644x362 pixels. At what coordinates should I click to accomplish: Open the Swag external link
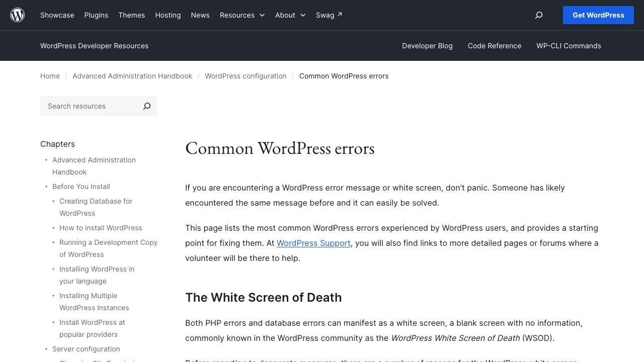[329, 15]
